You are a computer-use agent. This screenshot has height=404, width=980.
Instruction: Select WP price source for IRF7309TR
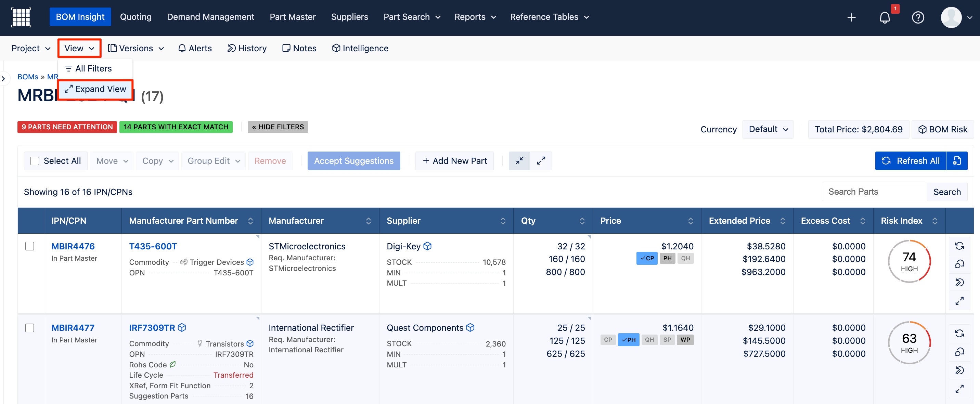pyautogui.click(x=685, y=340)
